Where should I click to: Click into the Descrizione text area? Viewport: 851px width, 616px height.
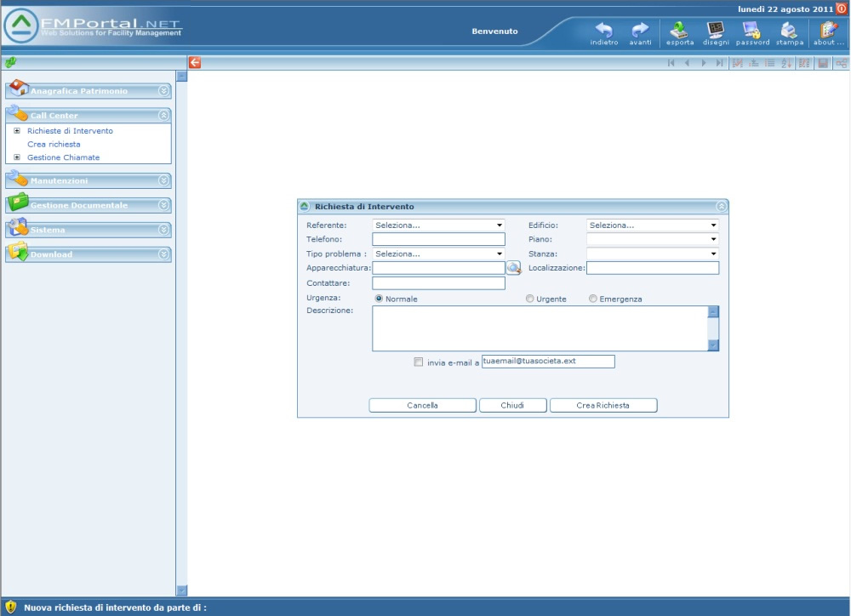coord(540,328)
